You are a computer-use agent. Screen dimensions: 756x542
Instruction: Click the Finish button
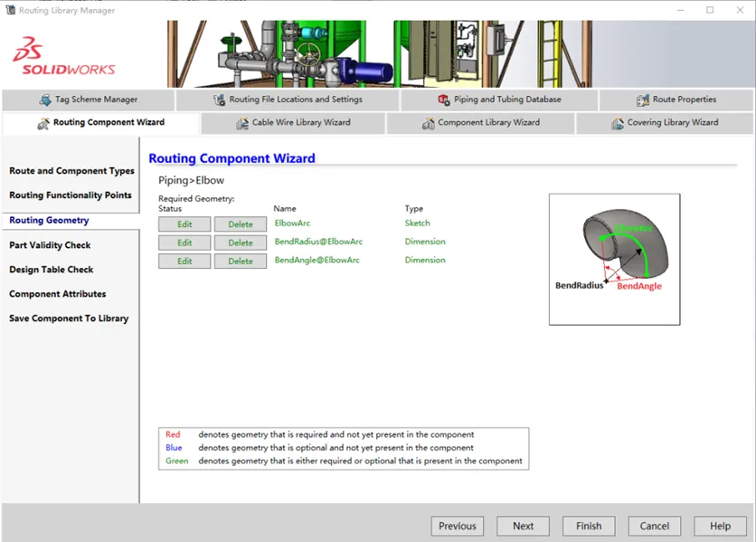(x=589, y=526)
